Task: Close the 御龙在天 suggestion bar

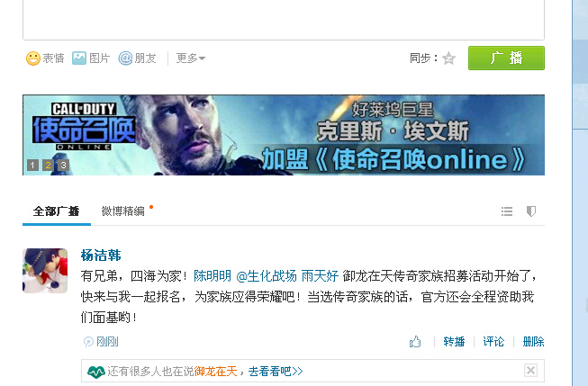Action: 530,371
